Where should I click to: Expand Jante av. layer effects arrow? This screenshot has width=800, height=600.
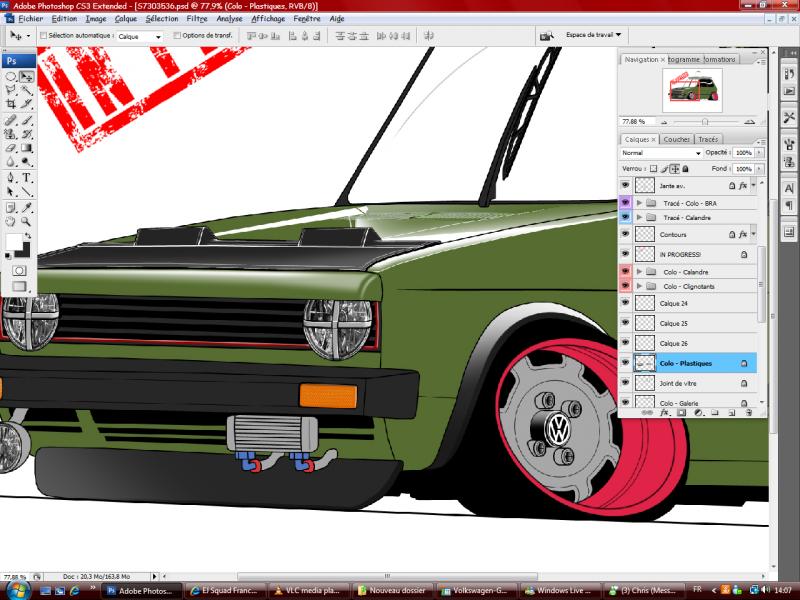(753, 186)
